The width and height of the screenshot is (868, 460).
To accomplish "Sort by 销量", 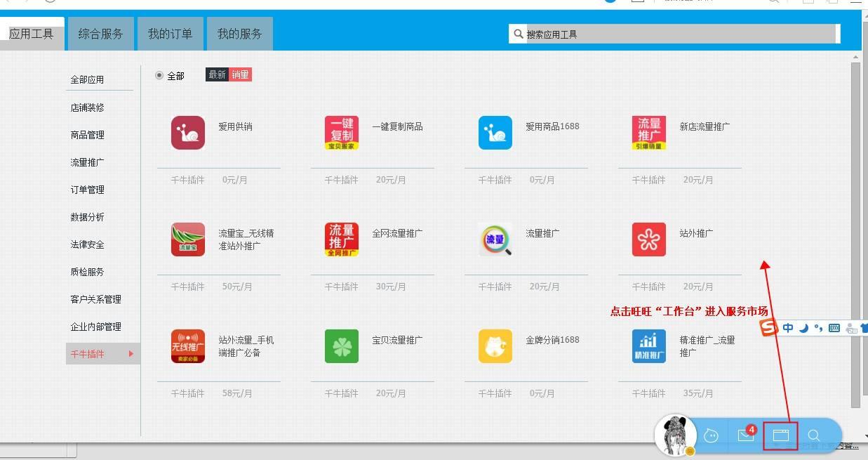I will [x=241, y=74].
